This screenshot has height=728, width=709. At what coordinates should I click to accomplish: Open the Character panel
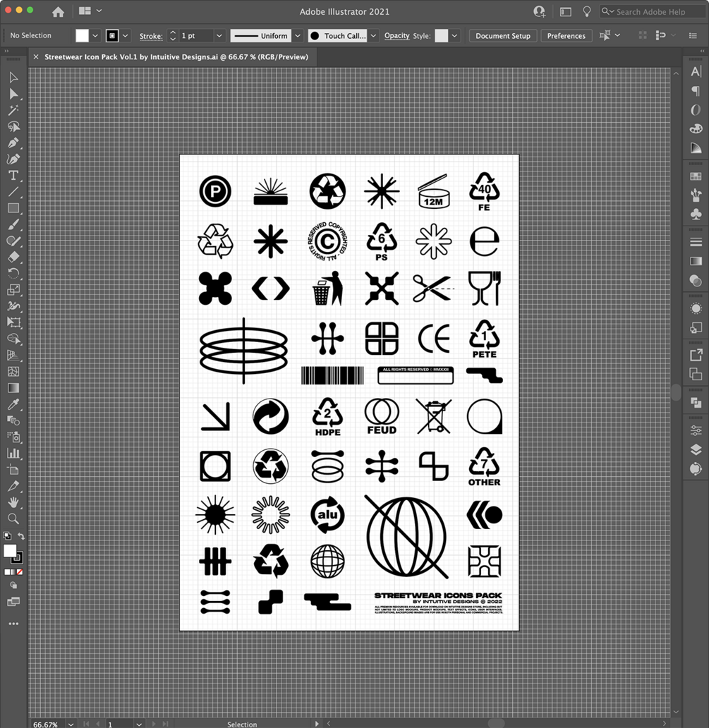(696, 71)
